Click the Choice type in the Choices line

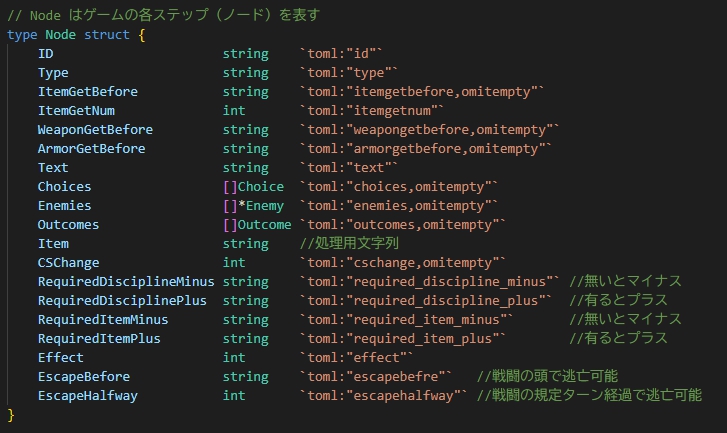pyautogui.click(x=261, y=187)
